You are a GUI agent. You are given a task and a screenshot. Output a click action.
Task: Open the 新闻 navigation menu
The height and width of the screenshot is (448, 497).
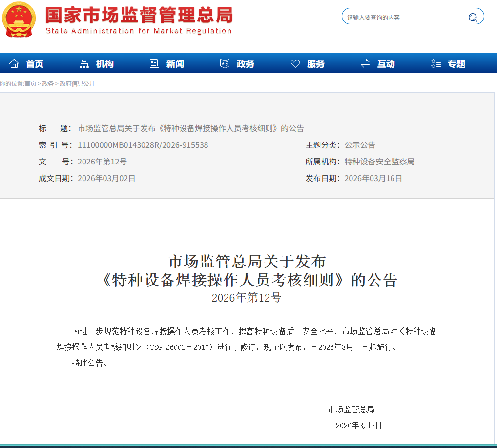(x=175, y=63)
